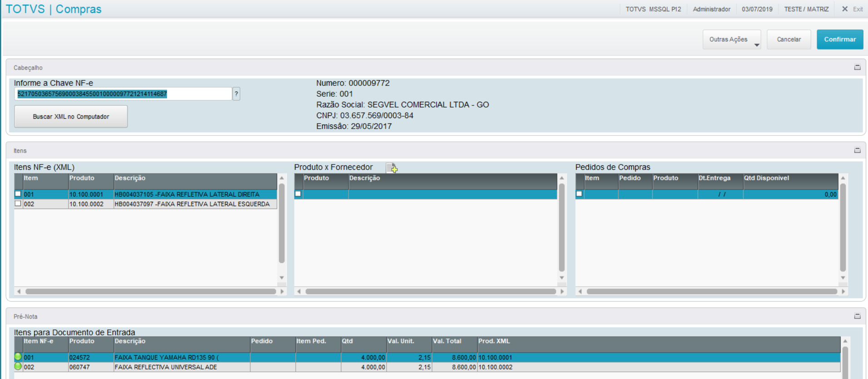Collapse the Cabeçalho panel

coord(857,67)
